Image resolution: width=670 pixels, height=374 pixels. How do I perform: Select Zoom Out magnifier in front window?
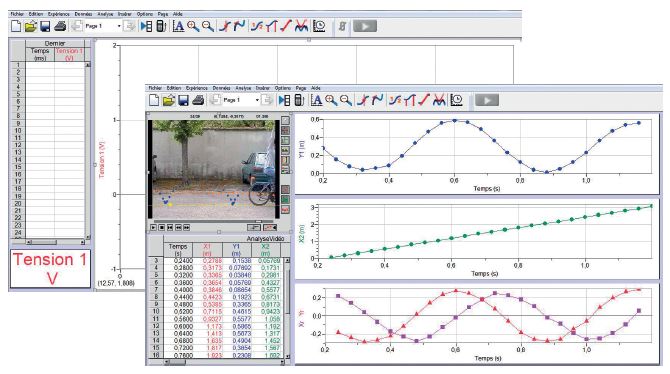[x=346, y=100]
